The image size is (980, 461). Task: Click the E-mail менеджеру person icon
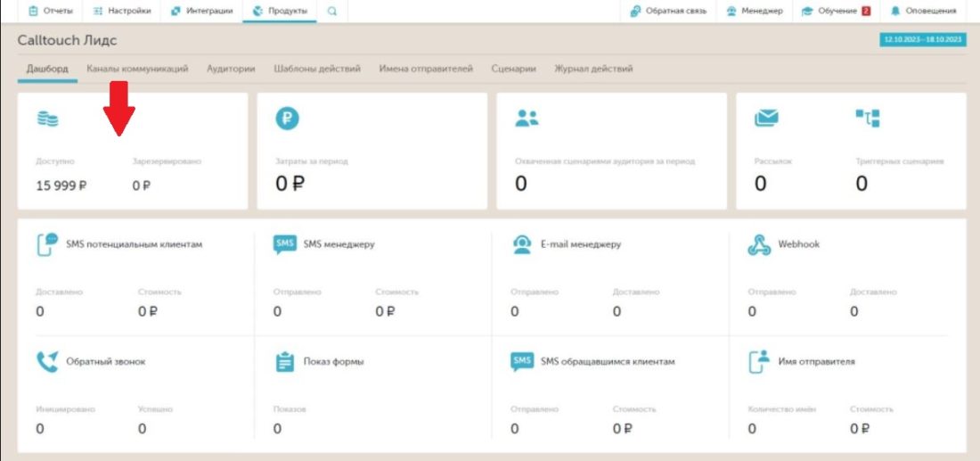point(522,244)
